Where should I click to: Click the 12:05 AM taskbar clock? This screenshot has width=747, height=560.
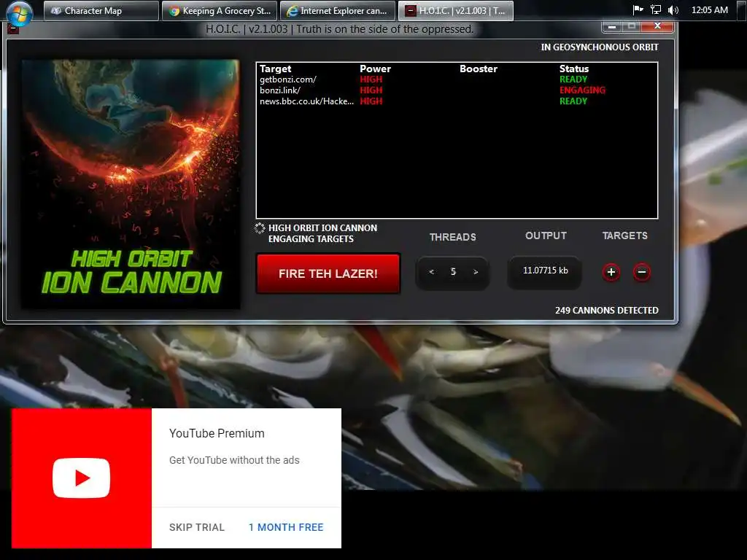pyautogui.click(x=709, y=10)
